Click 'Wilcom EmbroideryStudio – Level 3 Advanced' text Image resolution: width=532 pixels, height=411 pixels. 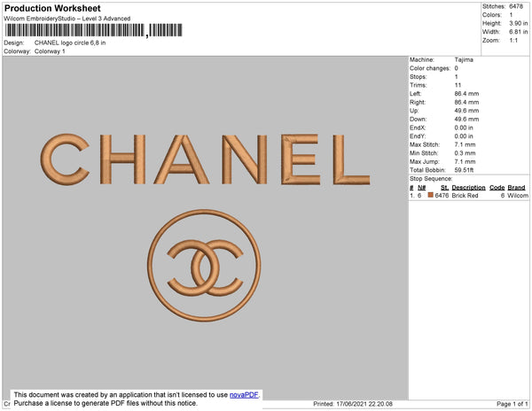[x=67, y=19]
